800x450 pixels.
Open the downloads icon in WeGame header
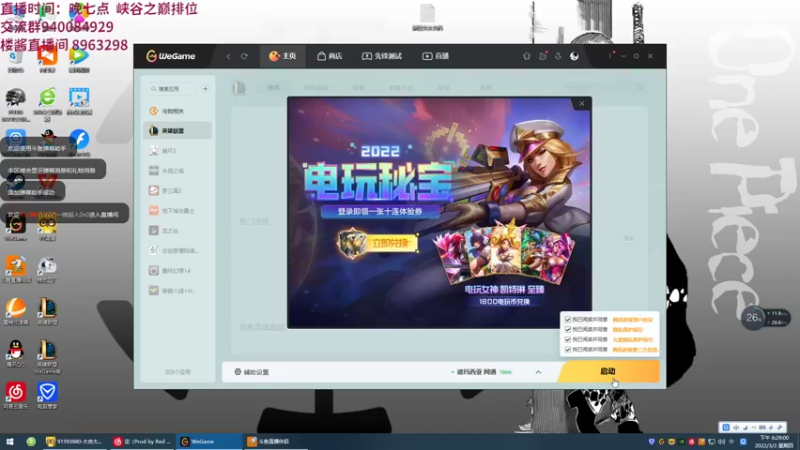(x=558, y=56)
